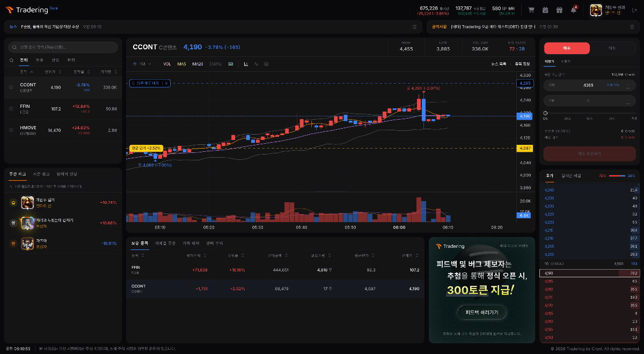Screen dimensions: 644x354
Task: Favorite the HMOVE row star
Action: pos(11,130)
